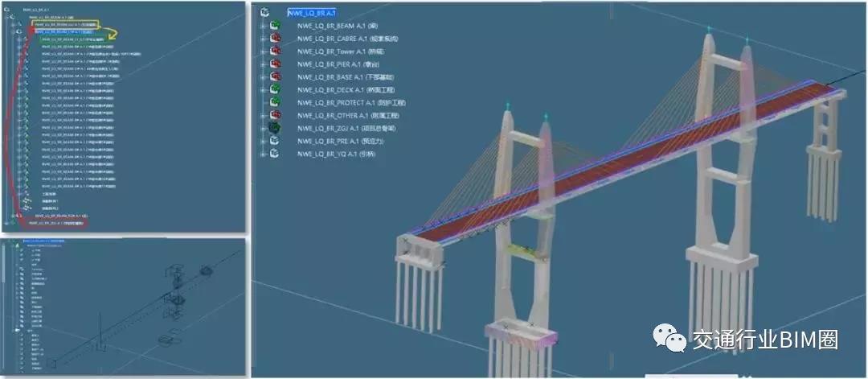868x379 pixels.
Task: Expand the NWE_LQ_BR_BEAM A.1 node
Action: tap(263, 26)
